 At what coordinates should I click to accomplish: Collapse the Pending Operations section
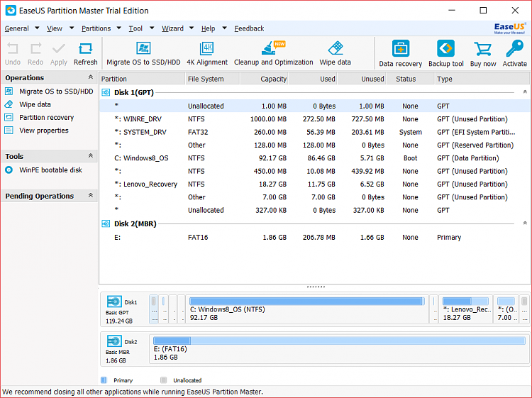(91, 195)
